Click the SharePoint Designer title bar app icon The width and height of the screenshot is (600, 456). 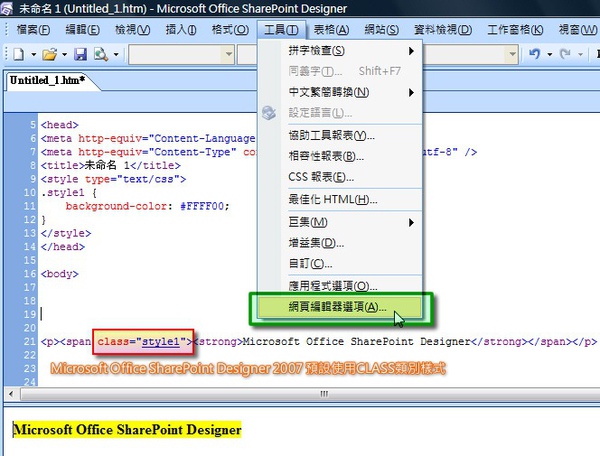pos(7,8)
